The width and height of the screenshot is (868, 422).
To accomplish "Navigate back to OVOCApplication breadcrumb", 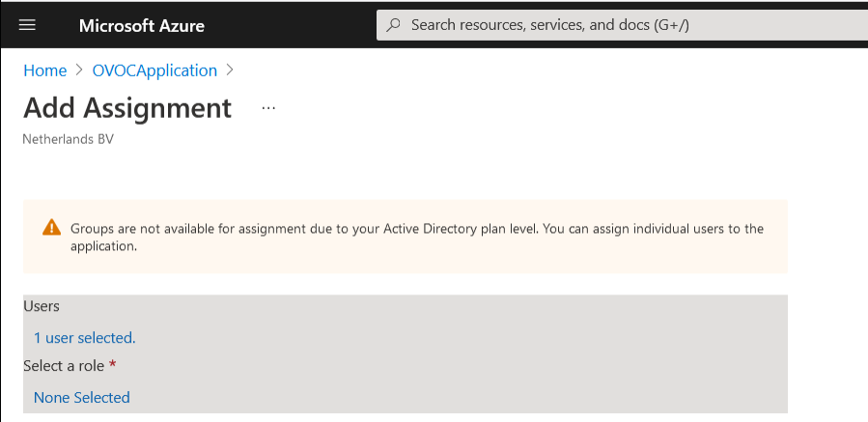I will 154,70.
